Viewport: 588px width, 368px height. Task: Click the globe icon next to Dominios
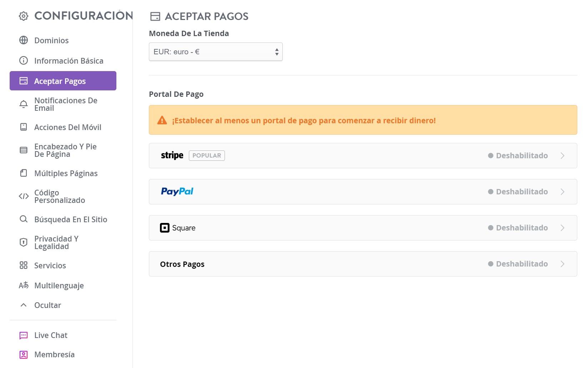(24, 40)
